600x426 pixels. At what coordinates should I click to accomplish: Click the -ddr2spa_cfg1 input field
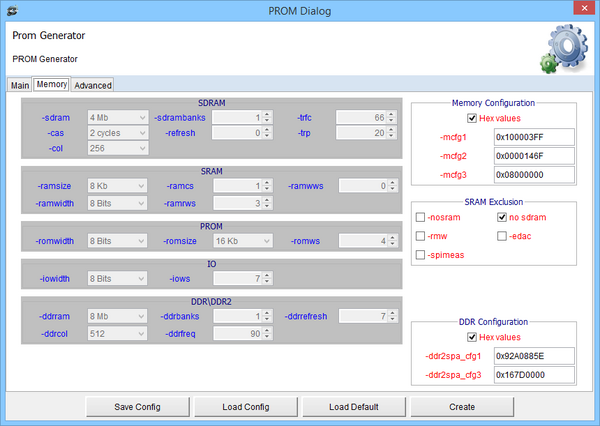click(x=534, y=356)
